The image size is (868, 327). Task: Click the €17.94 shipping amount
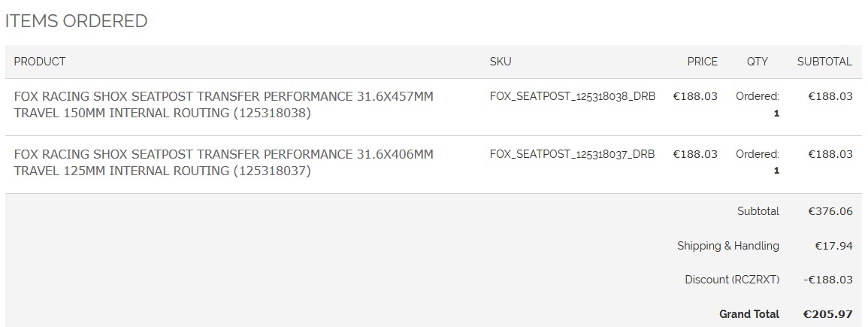pos(833,246)
